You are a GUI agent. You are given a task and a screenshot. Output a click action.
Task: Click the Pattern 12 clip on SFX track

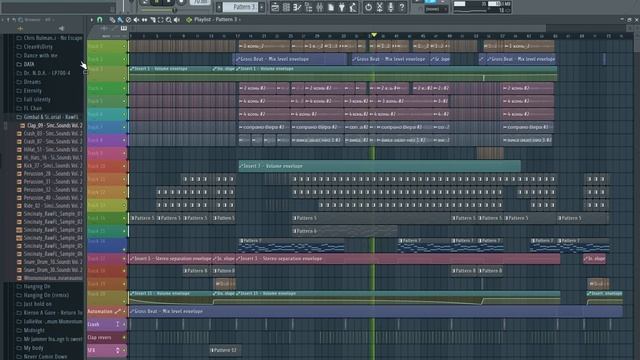(x=224, y=350)
